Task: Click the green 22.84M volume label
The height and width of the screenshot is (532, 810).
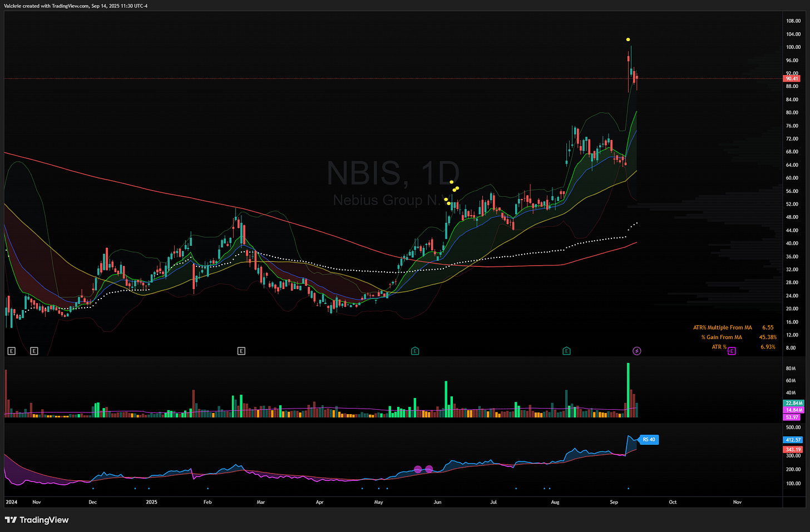Action: [x=793, y=403]
